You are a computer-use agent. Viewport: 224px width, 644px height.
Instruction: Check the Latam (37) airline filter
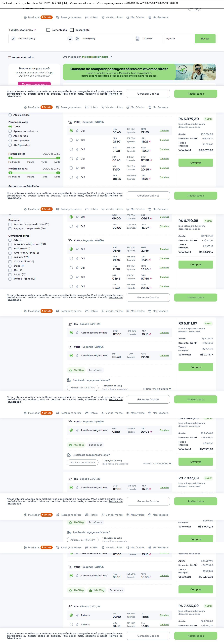click(10, 275)
